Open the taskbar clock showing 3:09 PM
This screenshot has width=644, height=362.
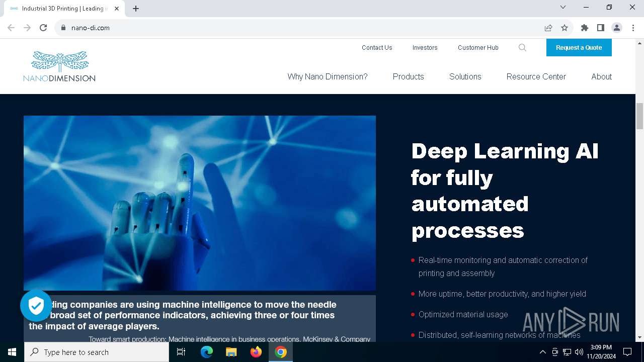coord(601,352)
